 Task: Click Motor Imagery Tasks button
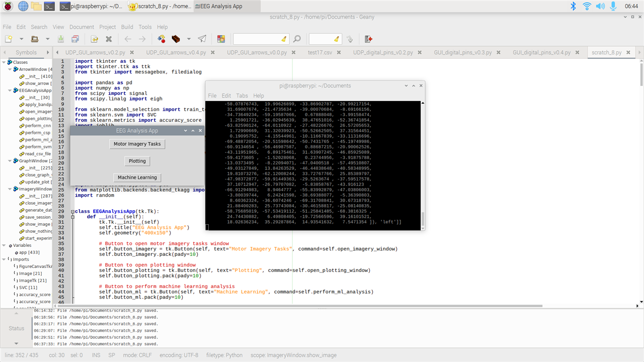[137, 144]
